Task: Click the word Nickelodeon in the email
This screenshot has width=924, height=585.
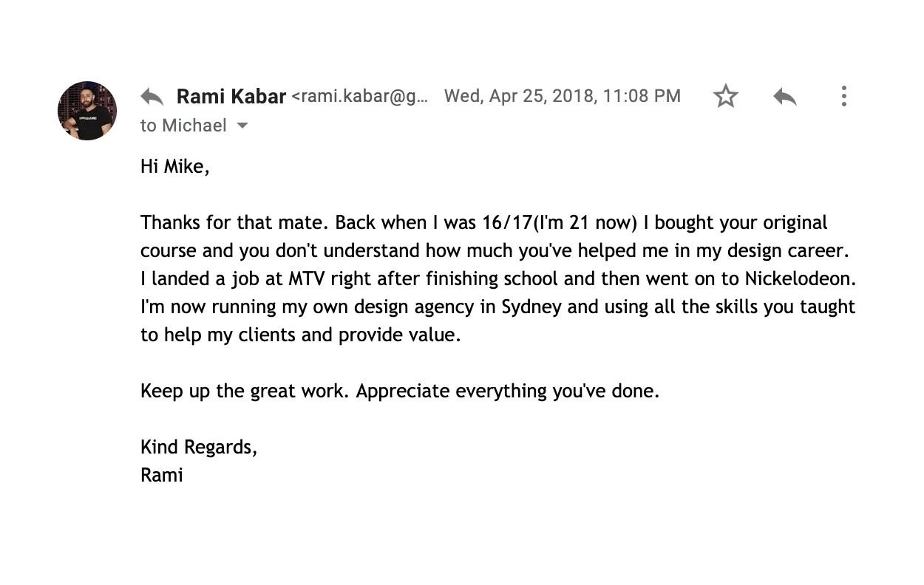Action: tap(800, 278)
